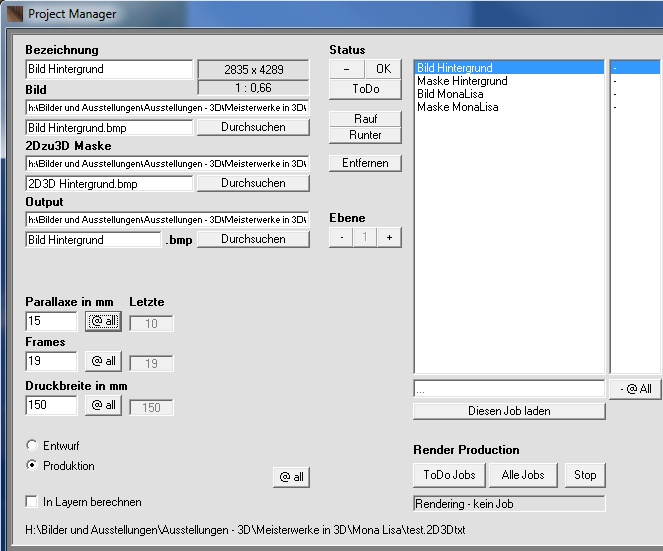Apply Parallaxe value to all with @ all

point(102,322)
